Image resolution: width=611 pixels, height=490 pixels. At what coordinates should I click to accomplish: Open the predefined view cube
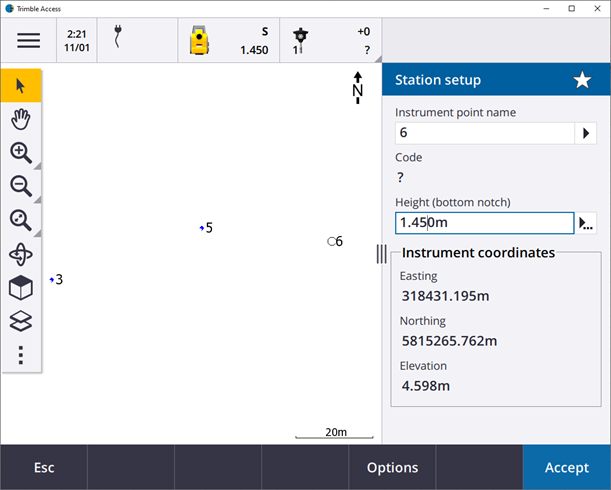click(x=21, y=288)
